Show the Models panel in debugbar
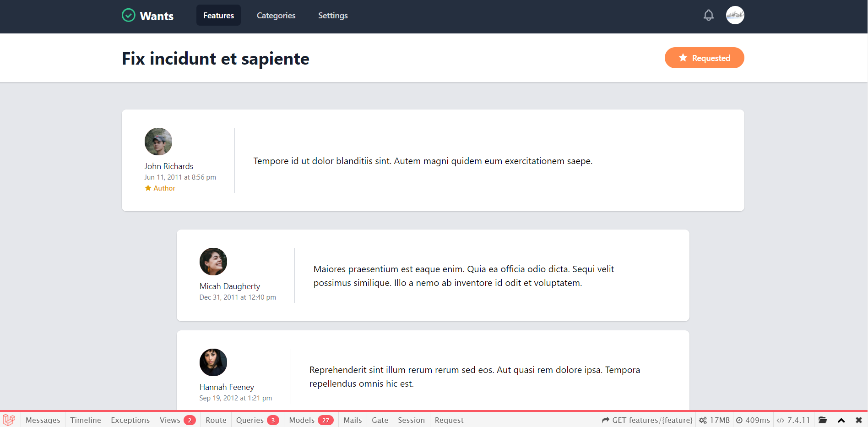The image size is (868, 427). point(310,420)
